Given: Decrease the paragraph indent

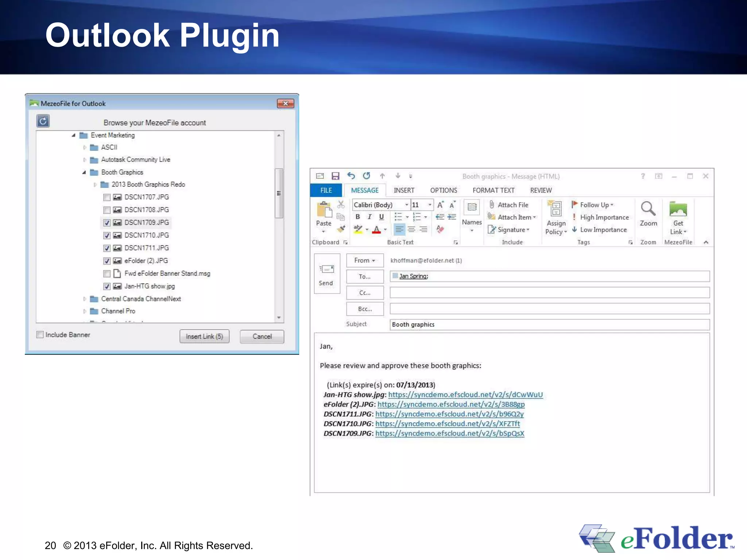Looking at the screenshot, I should pyautogui.click(x=440, y=217).
